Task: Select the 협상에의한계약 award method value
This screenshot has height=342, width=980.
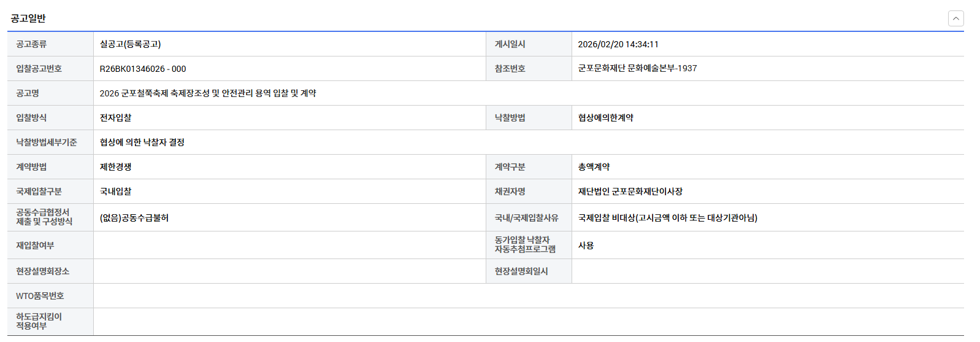Action: pyautogui.click(x=605, y=118)
